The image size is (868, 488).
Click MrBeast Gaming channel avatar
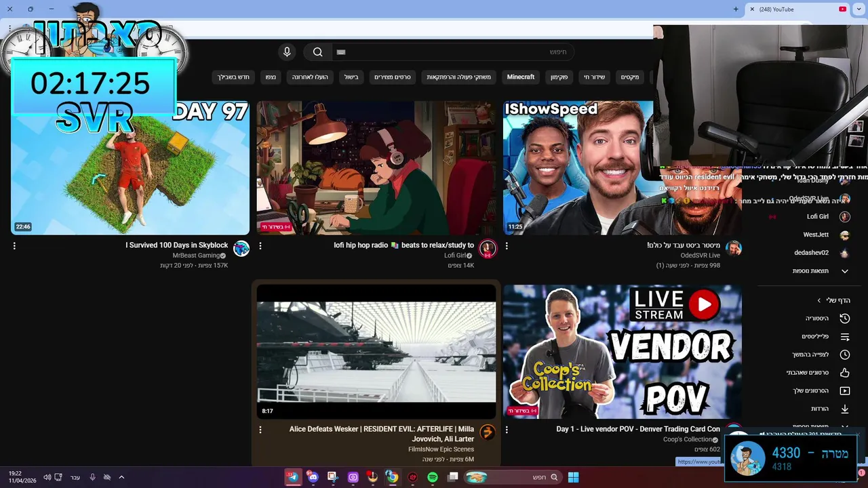tap(241, 249)
